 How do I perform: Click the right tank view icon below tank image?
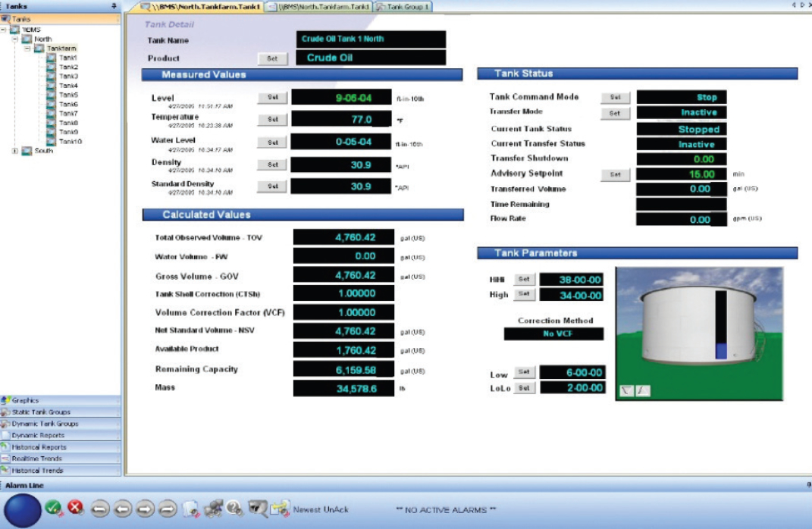(642, 390)
